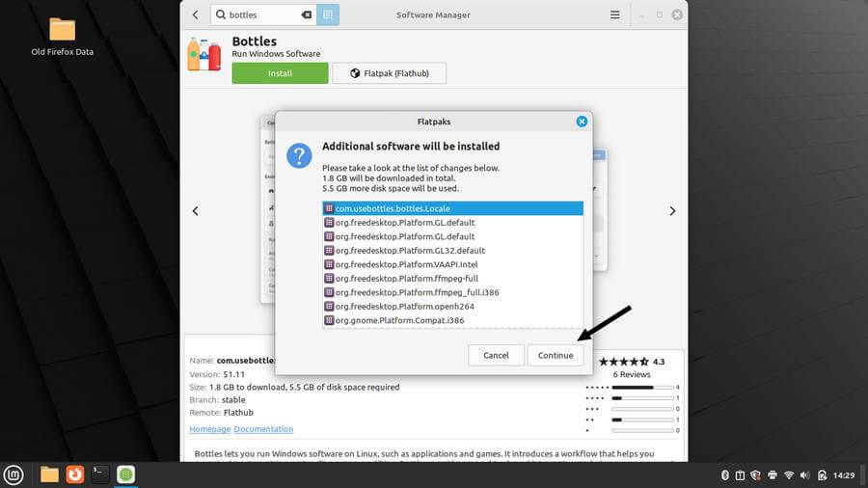
Task: Select org.freedesktop.Platform.GL32.default row
Action: [x=452, y=250]
